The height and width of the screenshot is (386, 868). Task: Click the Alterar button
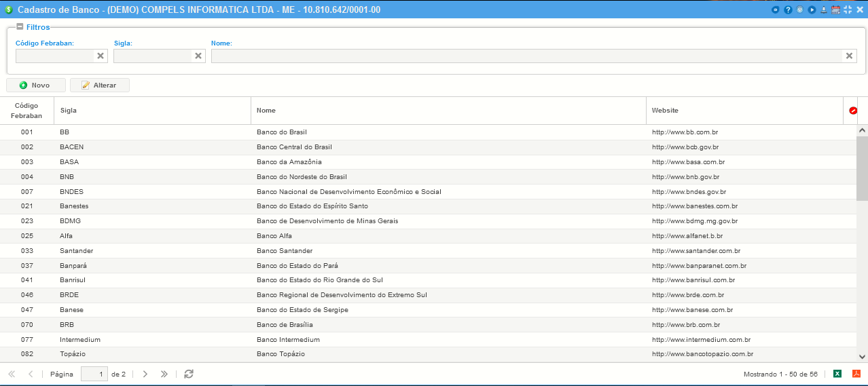[x=100, y=85]
